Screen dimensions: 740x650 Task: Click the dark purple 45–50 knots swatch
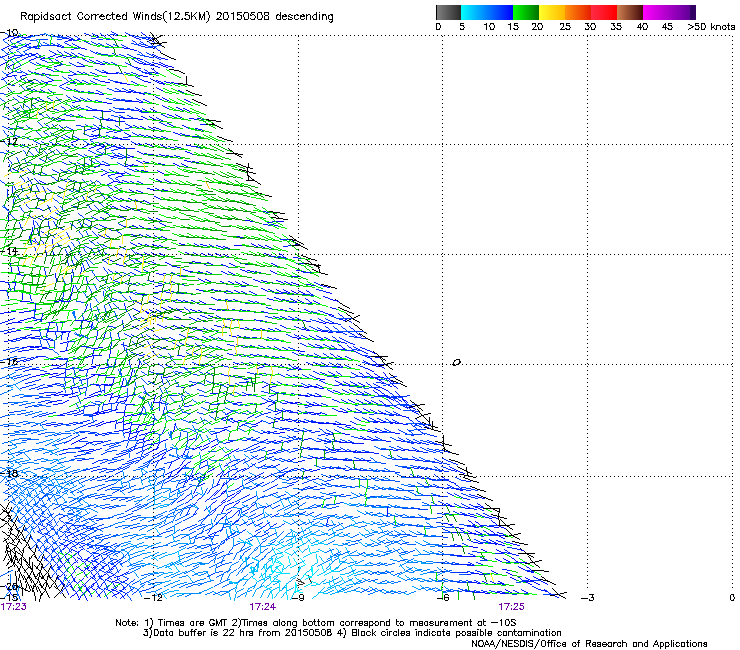682,12
